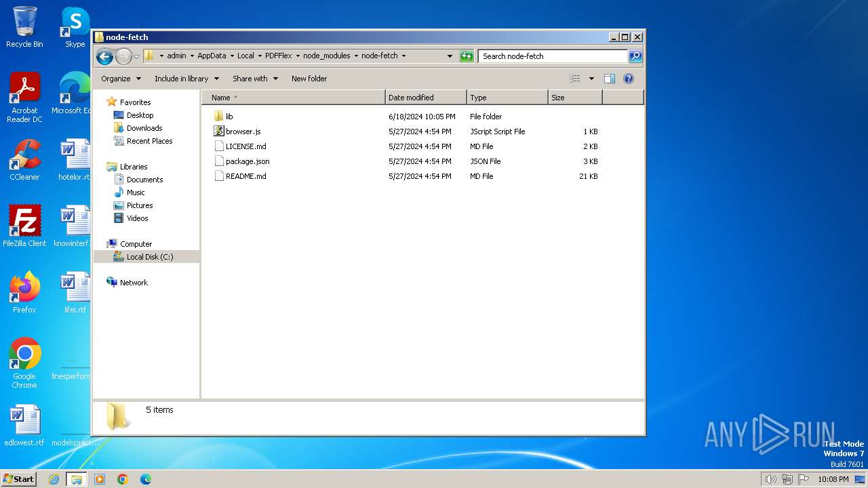Open the Pictures library
Viewport: 868px width, 488px height.
140,205
